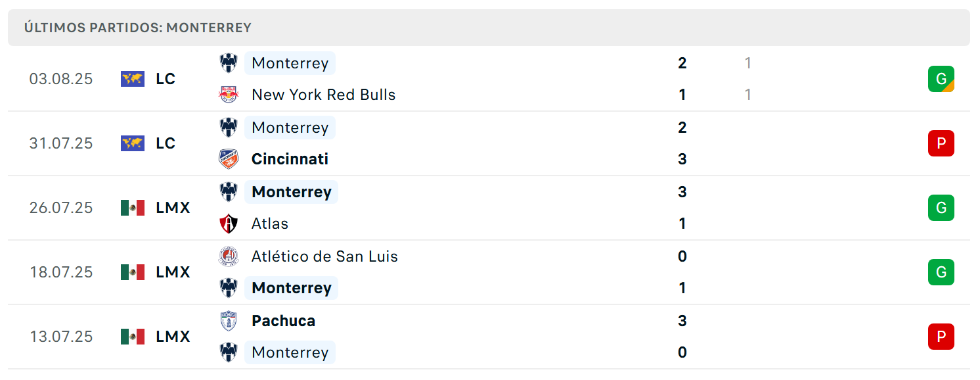Click the Atlético de San Luis crest
980x380 pixels.
point(229,256)
